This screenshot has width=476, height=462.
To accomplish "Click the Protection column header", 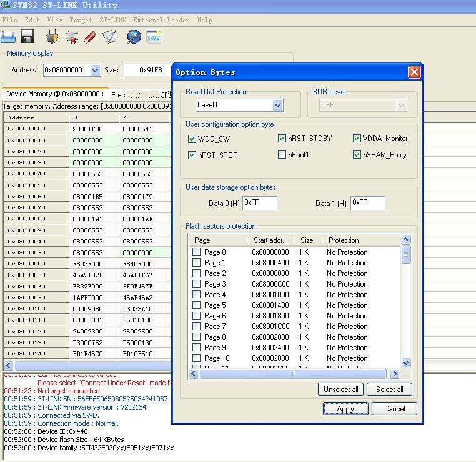I will 361,240.
